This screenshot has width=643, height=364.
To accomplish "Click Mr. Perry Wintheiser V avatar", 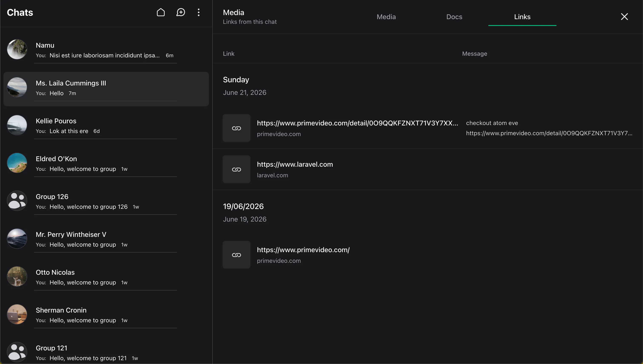I will click(17, 239).
